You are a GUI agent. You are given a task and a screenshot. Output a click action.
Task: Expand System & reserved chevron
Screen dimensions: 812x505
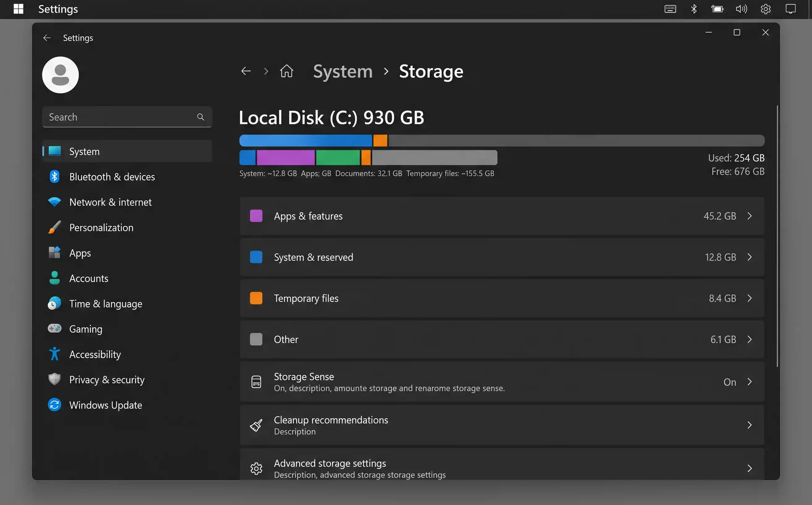point(750,257)
